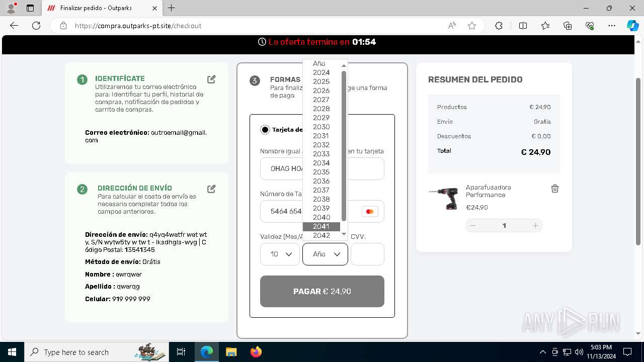The width and height of the screenshot is (644, 362).
Task: Select year 2036 from list
Action: click(x=321, y=181)
